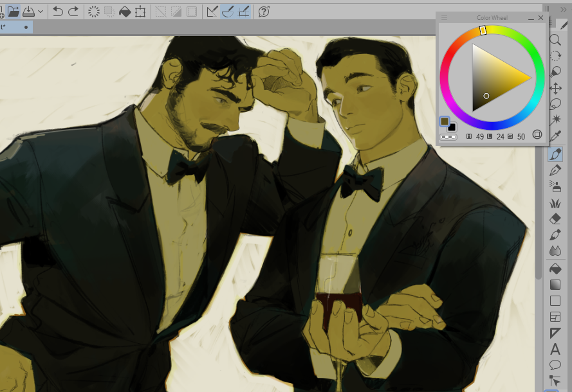Viewport: 572px width, 392px height.
Task: Toggle Snap to Special Ruler
Action: (x=228, y=12)
